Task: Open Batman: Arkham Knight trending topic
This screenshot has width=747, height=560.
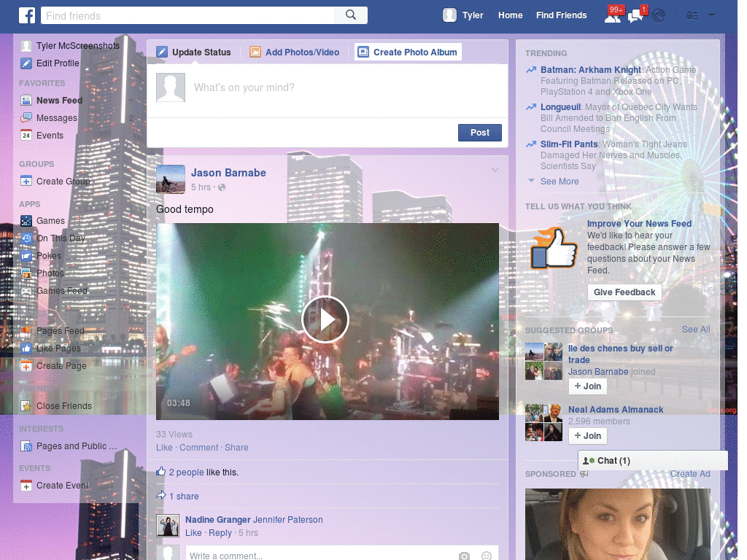Action: (x=591, y=70)
